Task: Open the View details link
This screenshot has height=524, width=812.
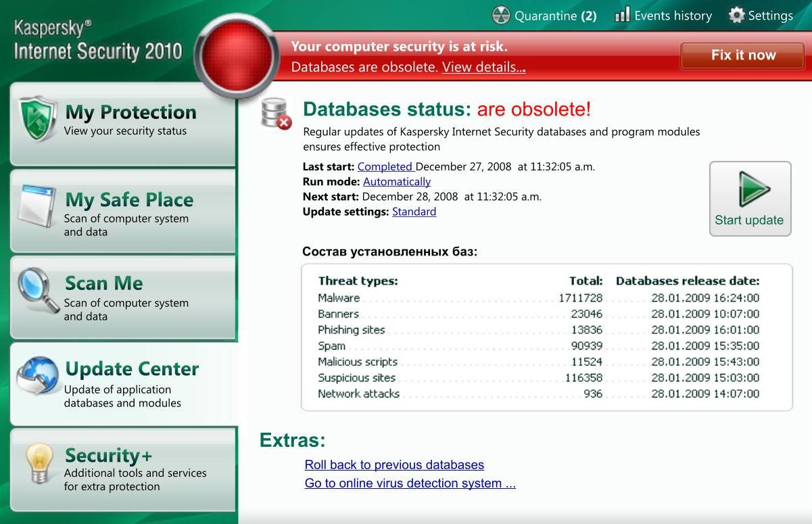Action: pos(483,68)
